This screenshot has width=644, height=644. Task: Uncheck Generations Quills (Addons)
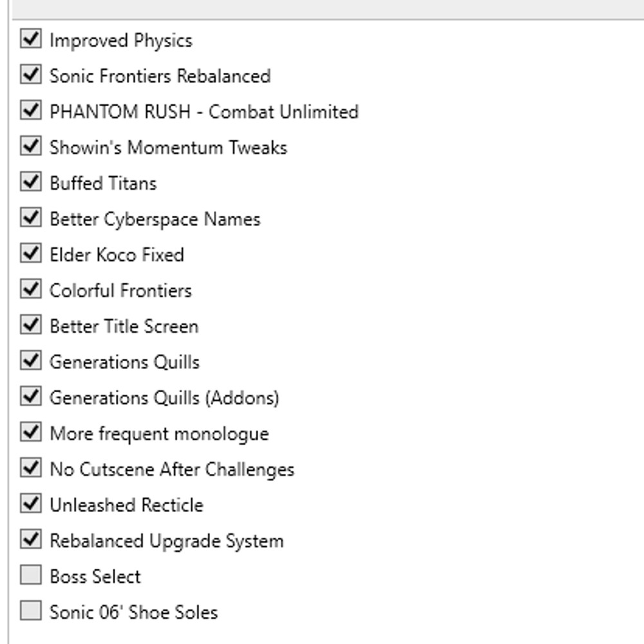tap(30, 397)
